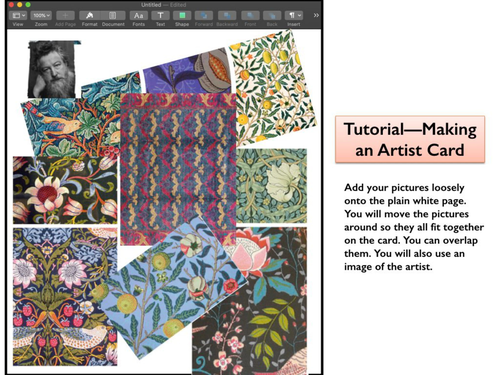
Task: Click the Add Page toolbar button
Action: click(65, 16)
